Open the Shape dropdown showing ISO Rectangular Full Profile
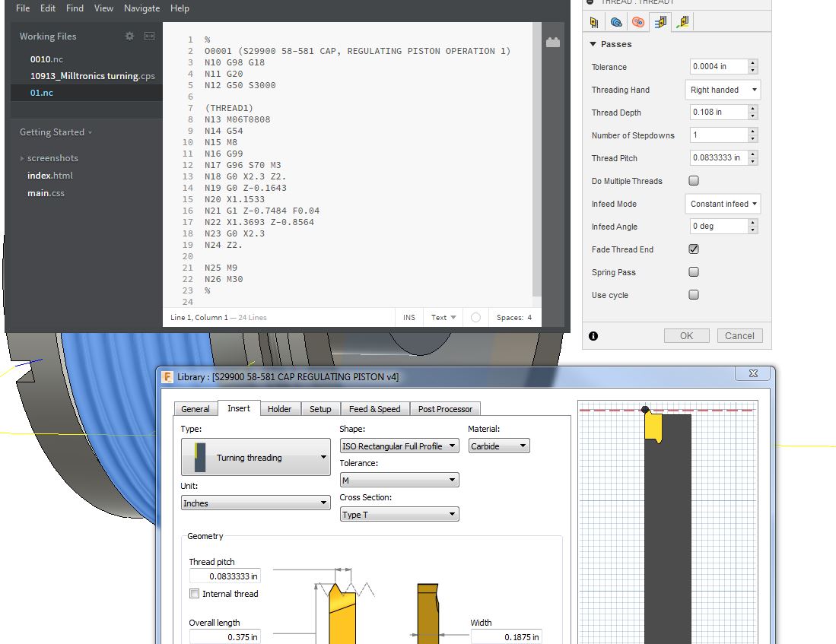The image size is (836, 644). pos(399,446)
